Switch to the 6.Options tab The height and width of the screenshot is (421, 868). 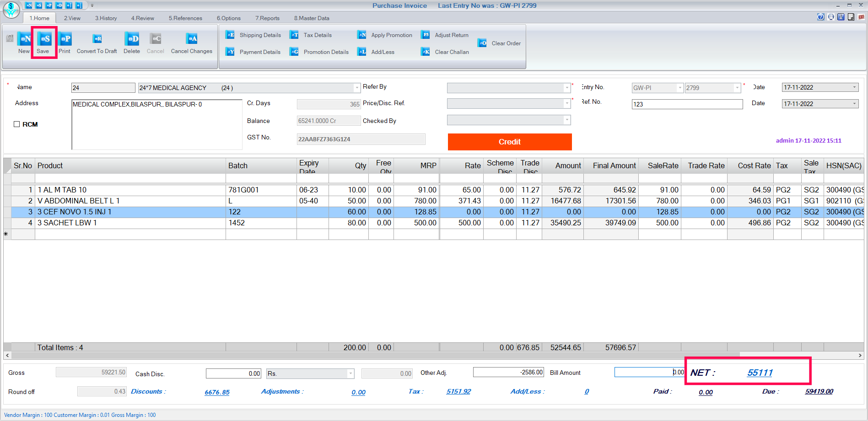point(228,18)
